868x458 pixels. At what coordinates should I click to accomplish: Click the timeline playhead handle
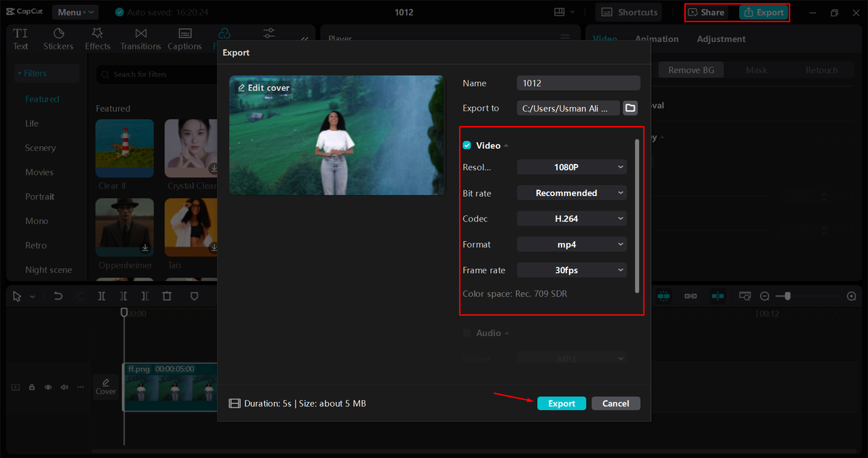point(124,312)
